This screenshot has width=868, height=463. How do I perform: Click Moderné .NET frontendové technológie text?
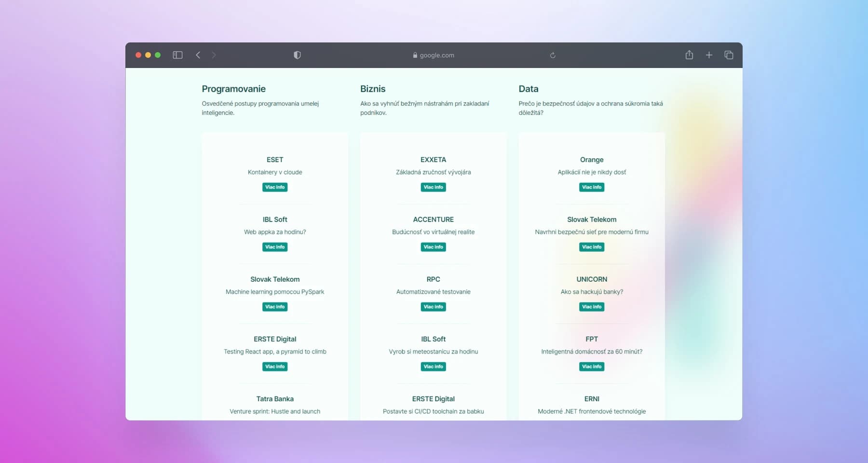(592, 411)
